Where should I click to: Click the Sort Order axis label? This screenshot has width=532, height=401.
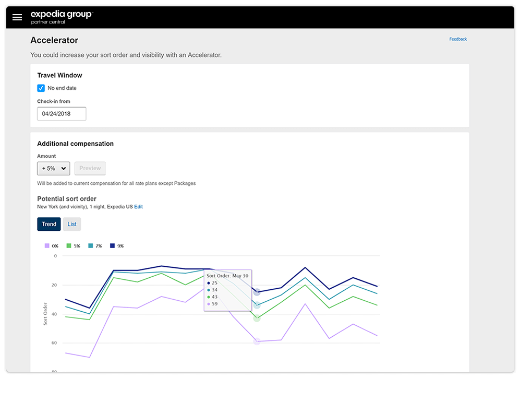pyautogui.click(x=45, y=314)
